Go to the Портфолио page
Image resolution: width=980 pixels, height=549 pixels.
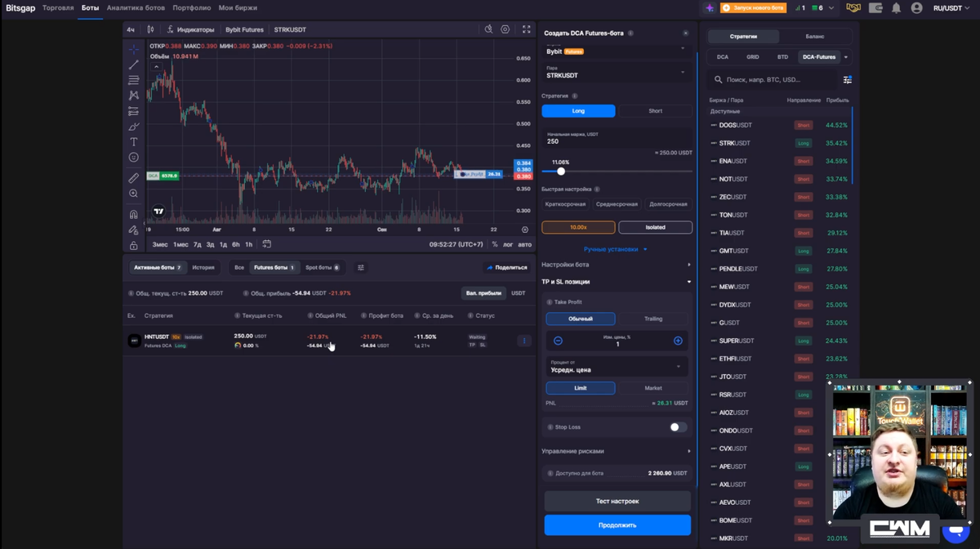(x=192, y=8)
